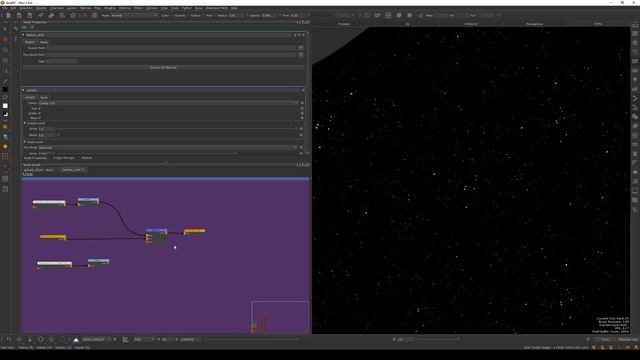Click the node graph minimap thumbnail
The image size is (640, 360).
280,317
